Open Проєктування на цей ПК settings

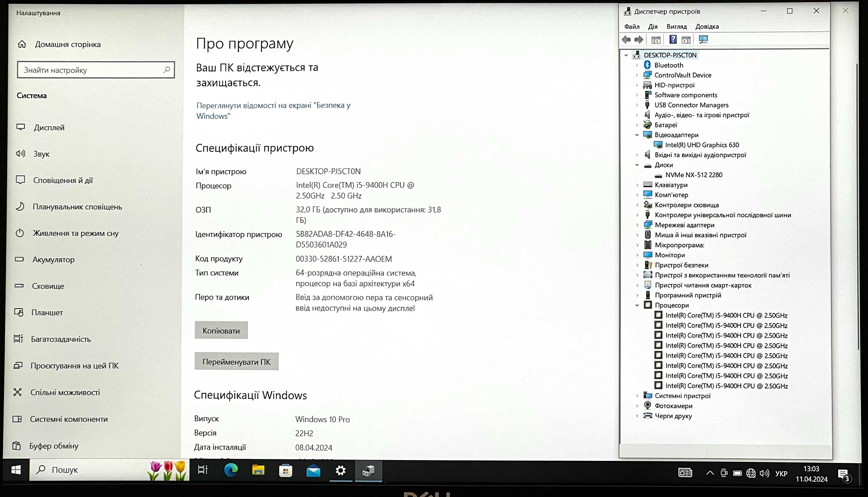(74, 366)
